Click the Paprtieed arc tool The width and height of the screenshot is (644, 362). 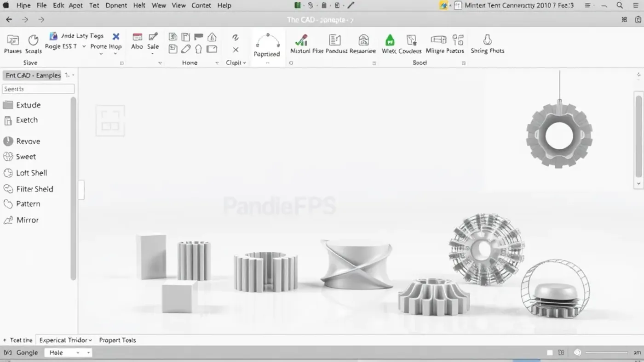click(267, 41)
